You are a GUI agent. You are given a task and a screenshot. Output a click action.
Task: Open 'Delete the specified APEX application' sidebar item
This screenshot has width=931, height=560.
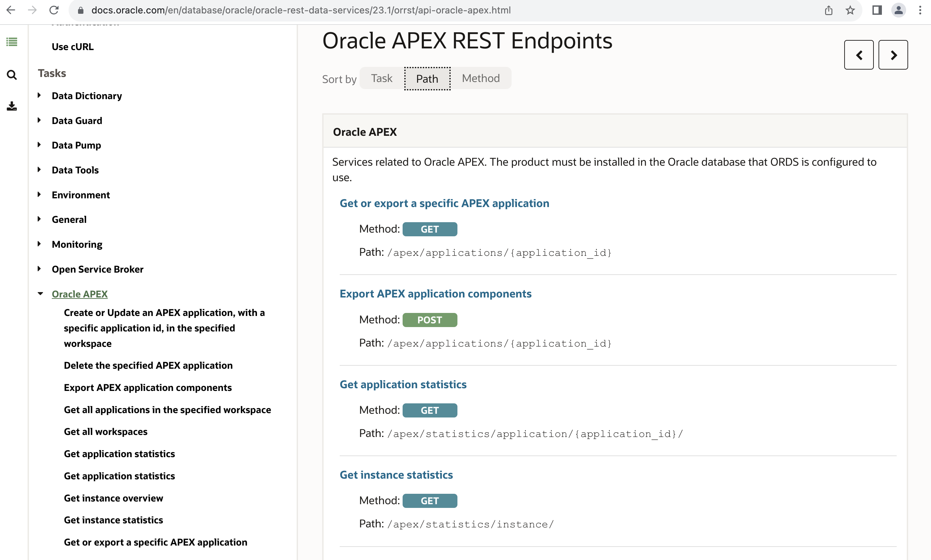(148, 365)
